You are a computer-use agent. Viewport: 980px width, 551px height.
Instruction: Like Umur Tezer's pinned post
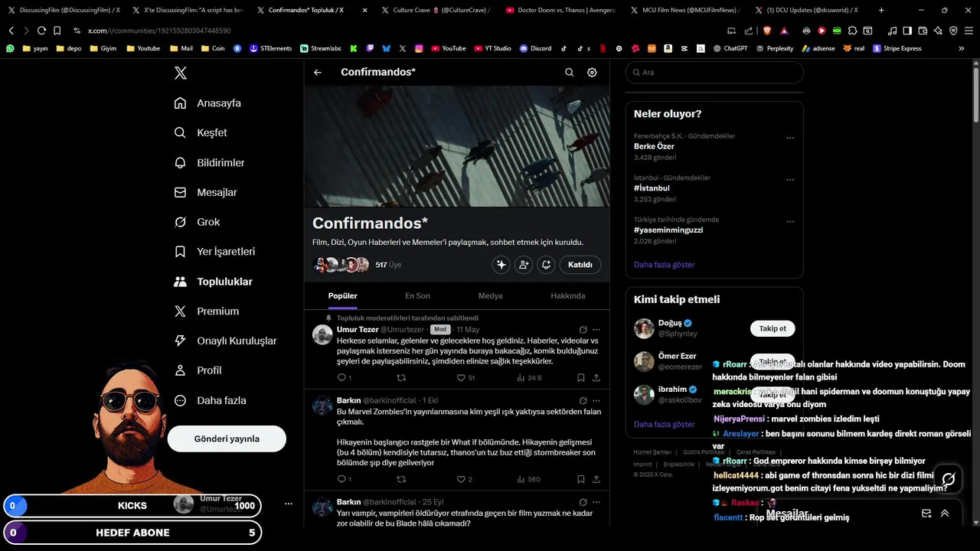coord(465,377)
